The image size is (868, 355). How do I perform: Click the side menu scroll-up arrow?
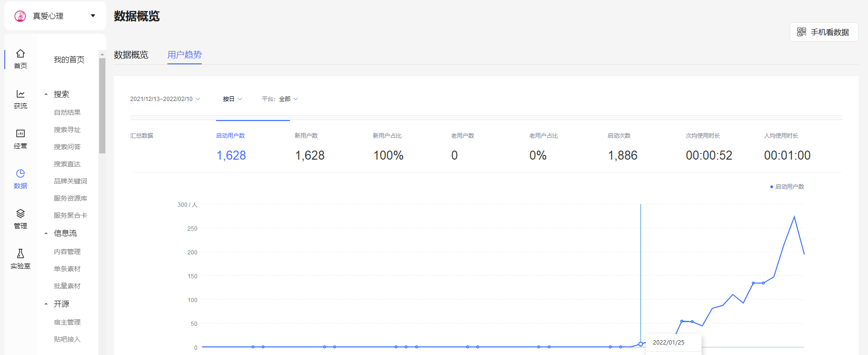102,54
